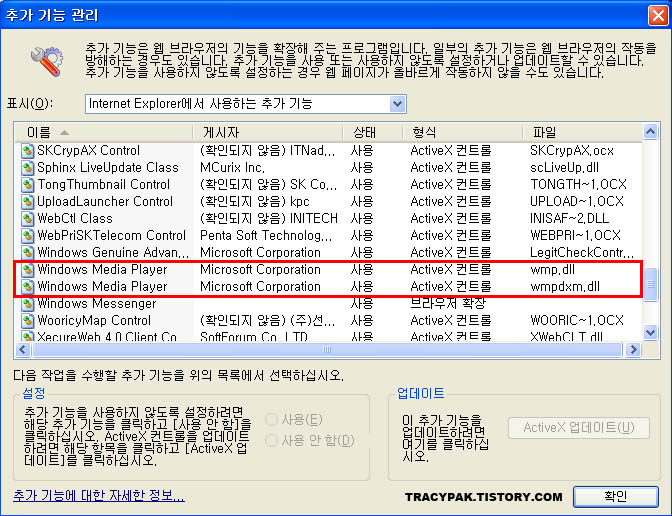Click icon of Windows Media Player wmp.dll row
672x516 pixels.
tap(28, 270)
